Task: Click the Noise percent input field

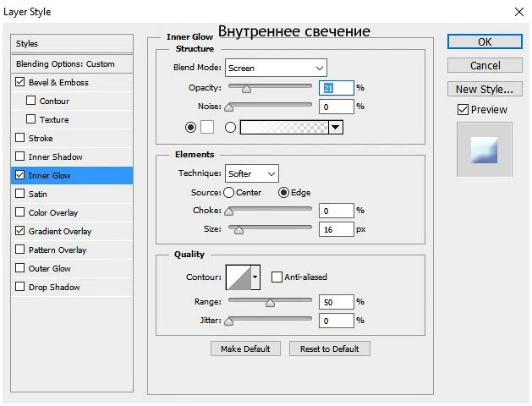Action: tap(337, 107)
